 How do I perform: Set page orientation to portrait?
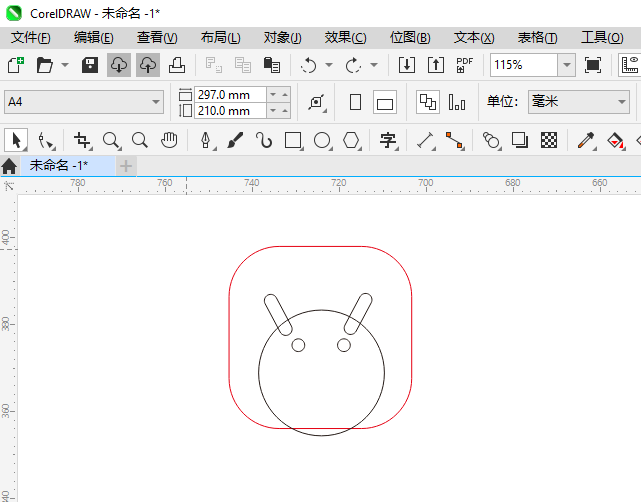356,102
